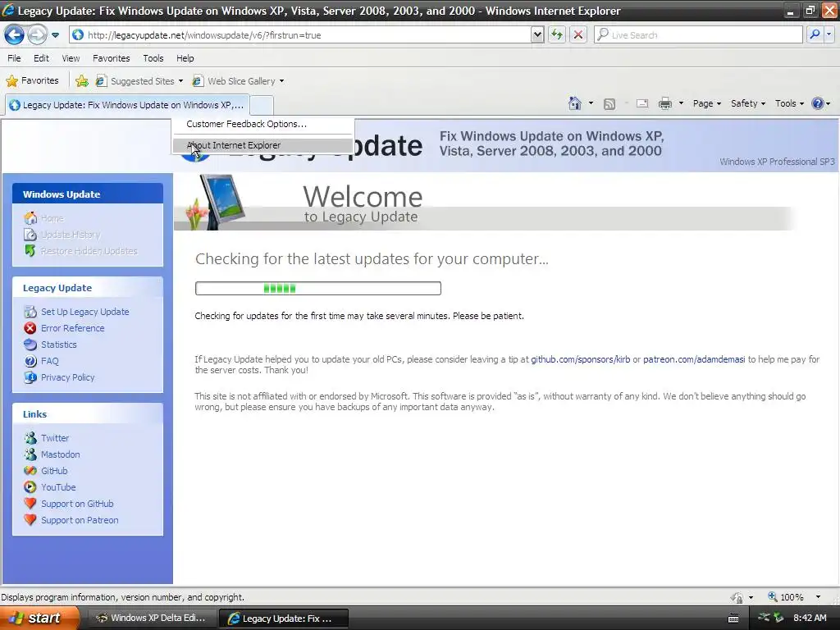
Task: Open the Statistics link
Action: point(58,345)
